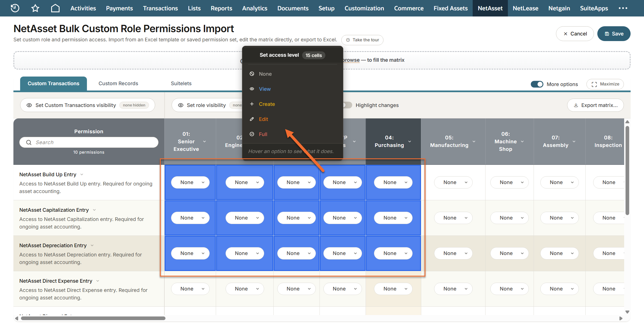Open Depreciation Entry dropdown for Purchasing
The height and width of the screenshot is (331, 644).
pyautogui.click(x=393, y=253)
